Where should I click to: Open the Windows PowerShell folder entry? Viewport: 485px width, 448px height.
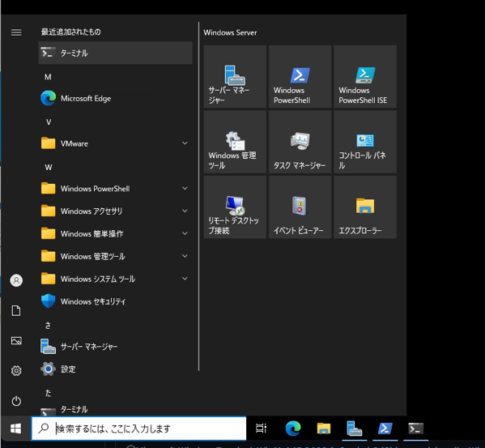[115, 189]
